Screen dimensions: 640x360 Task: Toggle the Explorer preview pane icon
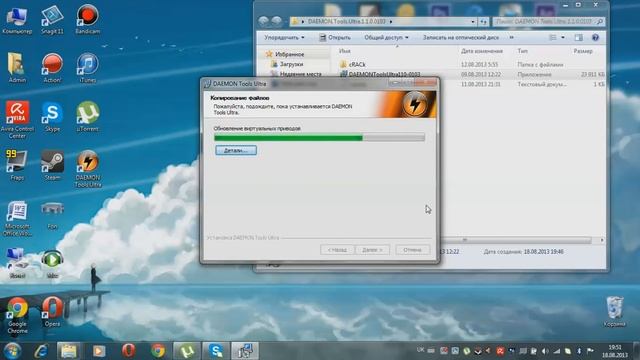(x=578, y=38)
